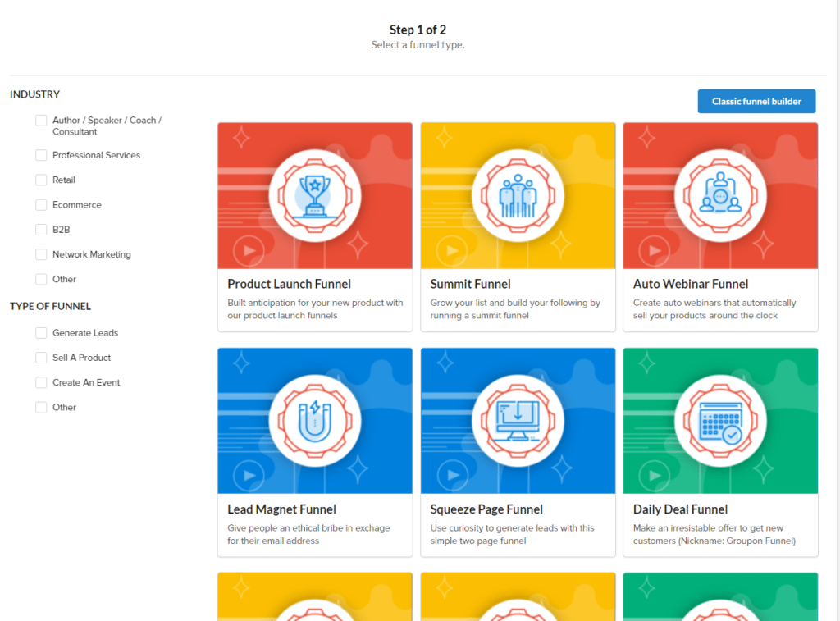Click the 'Grow your list and build your following' description

(515, 309)
